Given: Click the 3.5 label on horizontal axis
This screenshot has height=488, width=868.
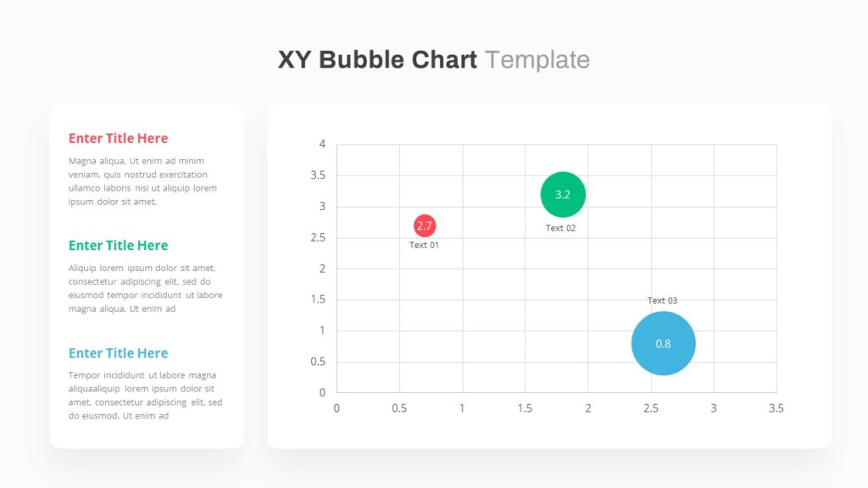Looking at the screenshot, I should [776, 408].
